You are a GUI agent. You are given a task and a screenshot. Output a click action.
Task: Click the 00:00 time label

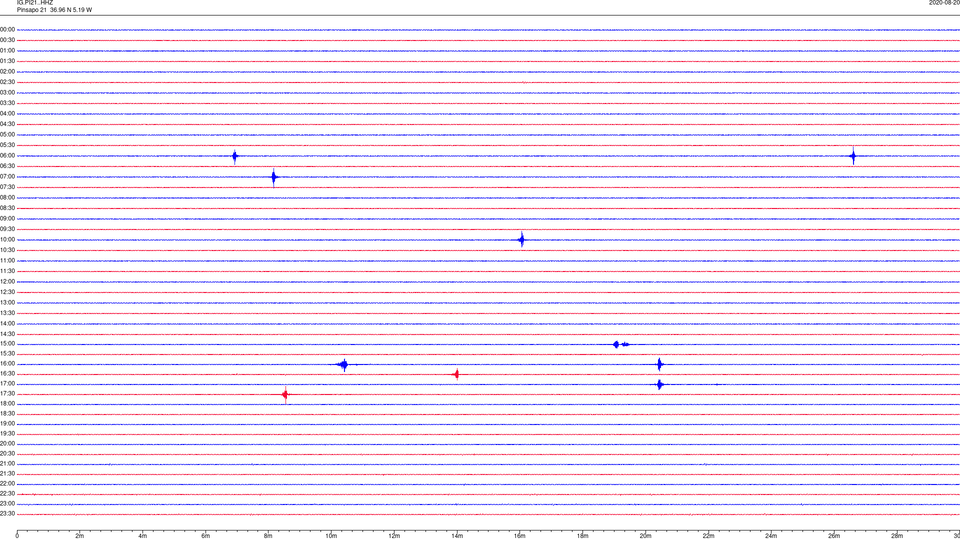click(7, 29)
